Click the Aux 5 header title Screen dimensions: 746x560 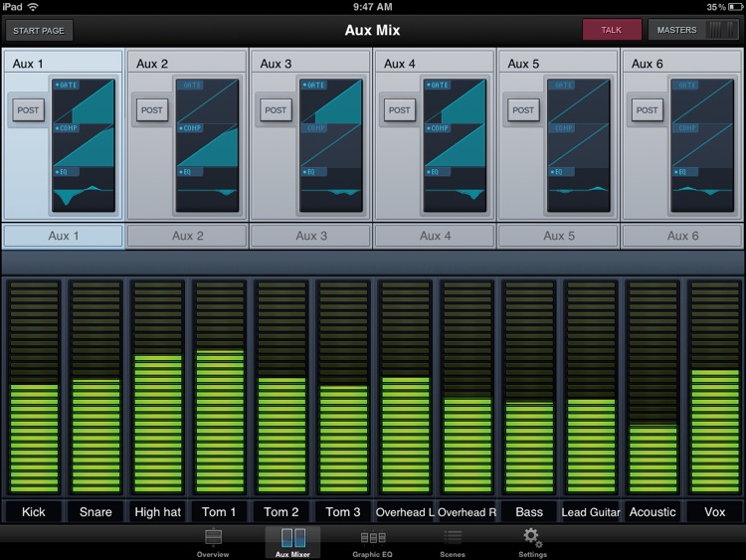click(523, 64)
